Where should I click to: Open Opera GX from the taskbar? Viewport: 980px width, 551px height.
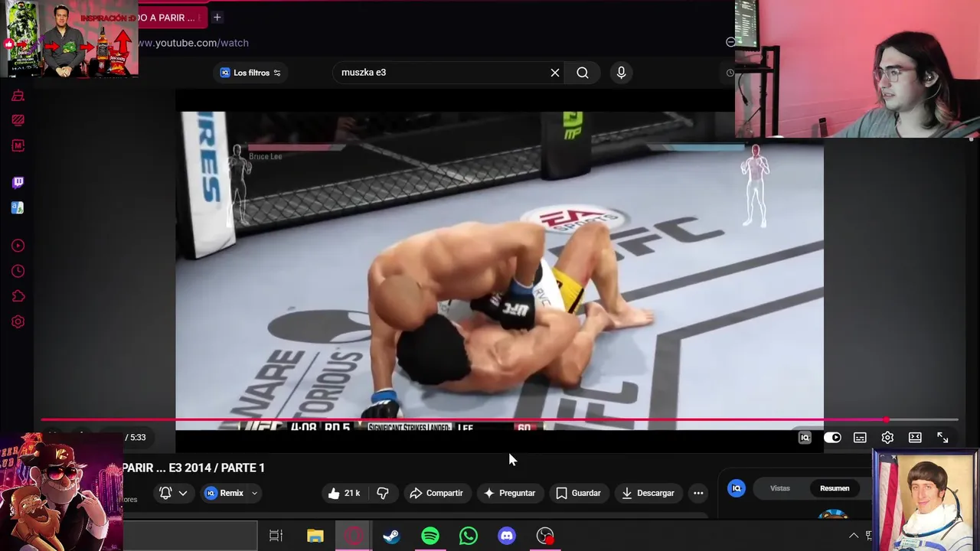tap(353, 536)
